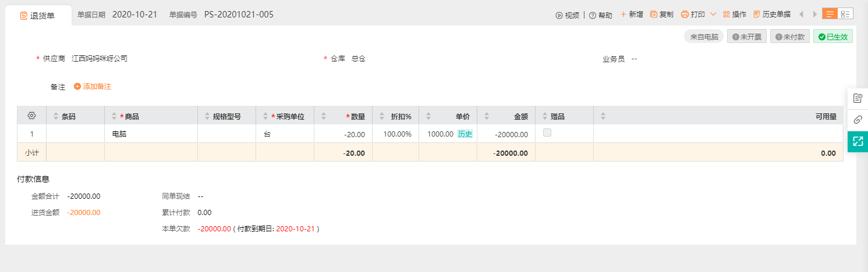Open the document notes icon in right sidebar
This screenshot has width=868, height=272.
[x=858, y=98]
